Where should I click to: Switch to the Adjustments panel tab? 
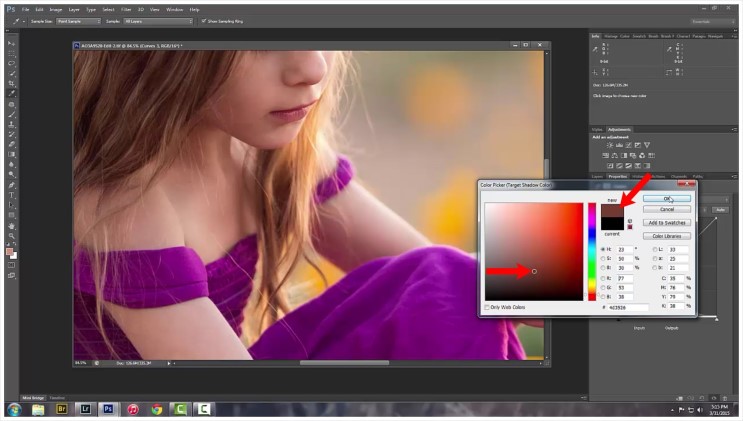click(619, 129)
